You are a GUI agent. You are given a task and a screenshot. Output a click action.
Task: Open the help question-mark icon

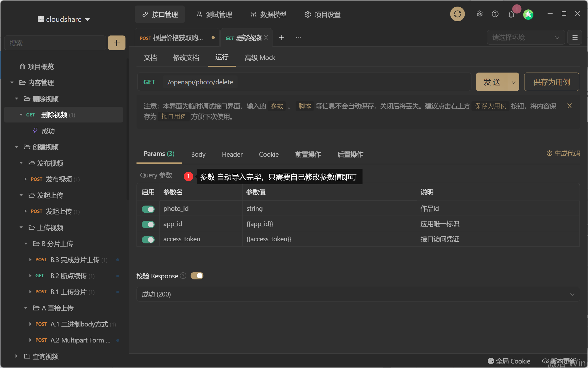[495, 14]
